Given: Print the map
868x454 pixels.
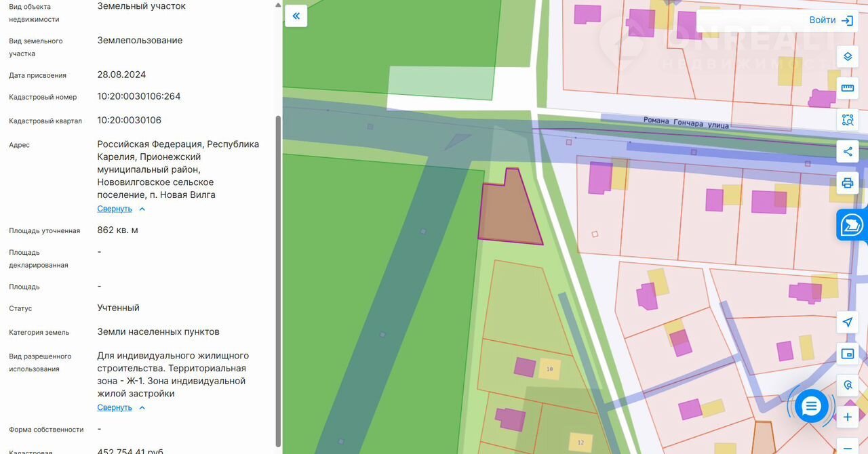Looking at the screenshot, I should click(x=847, y=183).
